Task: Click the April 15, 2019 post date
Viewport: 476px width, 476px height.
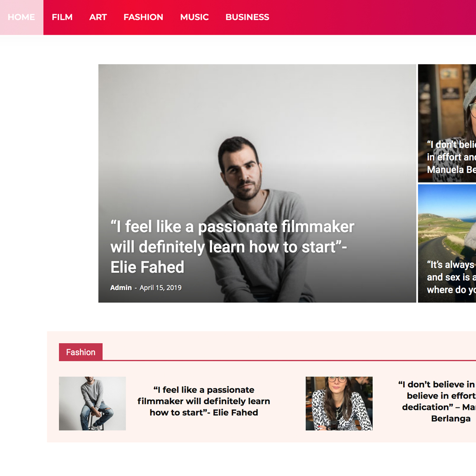Action: coord(160,288)
